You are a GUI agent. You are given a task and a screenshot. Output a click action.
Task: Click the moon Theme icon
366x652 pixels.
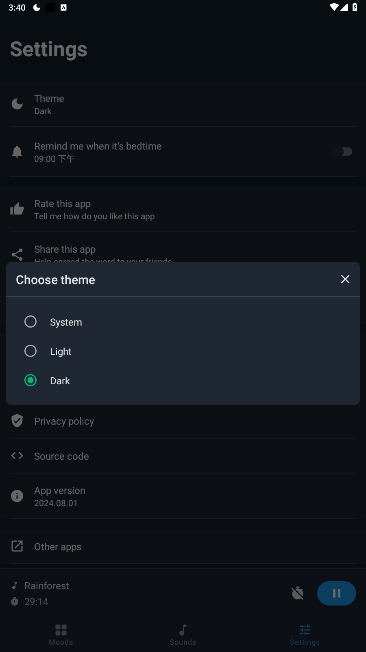tap(17, 104)
